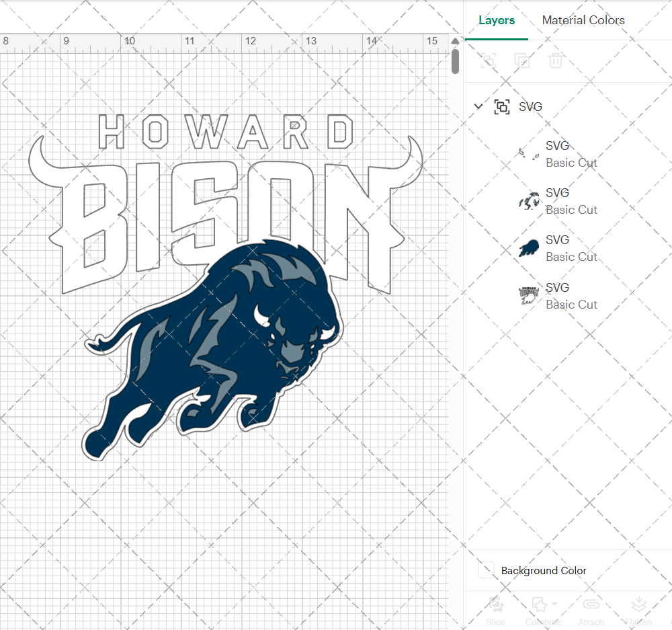Click the canvas vertical scrollbar thumb
This screenshot has height=630, width=672.
point(455,61)
